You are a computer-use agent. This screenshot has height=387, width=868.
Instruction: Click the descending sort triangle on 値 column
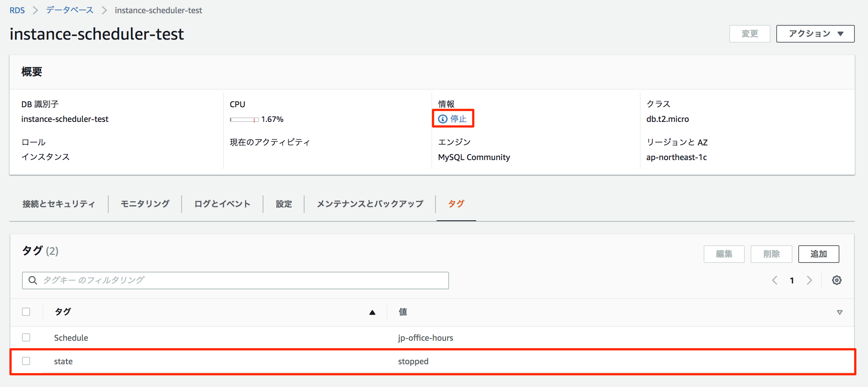(839, 312)
